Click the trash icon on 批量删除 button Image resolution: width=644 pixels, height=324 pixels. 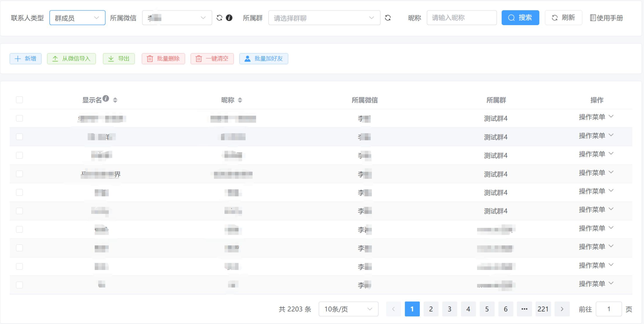pos(150,58)
